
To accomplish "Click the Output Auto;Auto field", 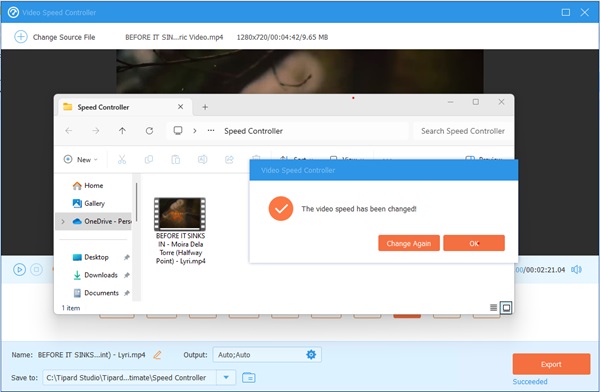I will point(267,354).
